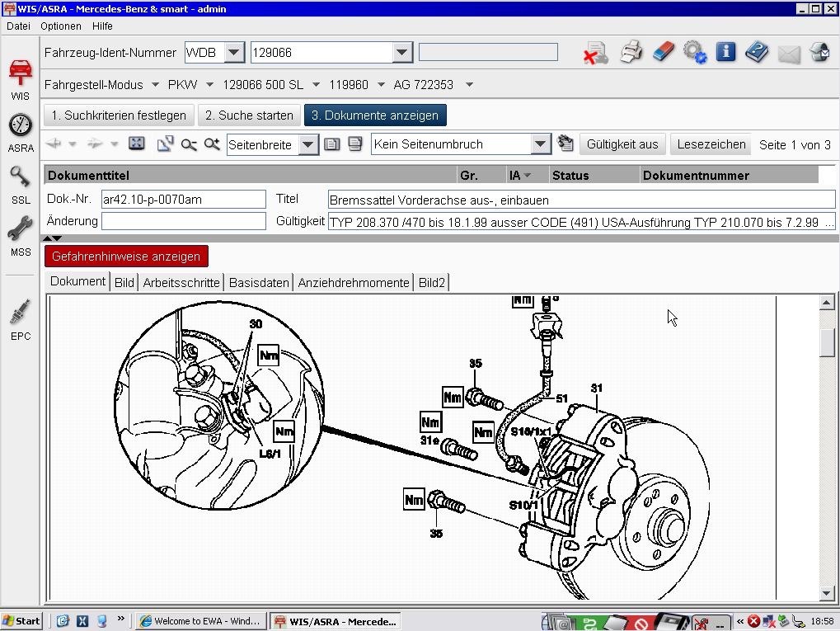
Task: Click step 2 Suche starten
Action: point(249,115)
